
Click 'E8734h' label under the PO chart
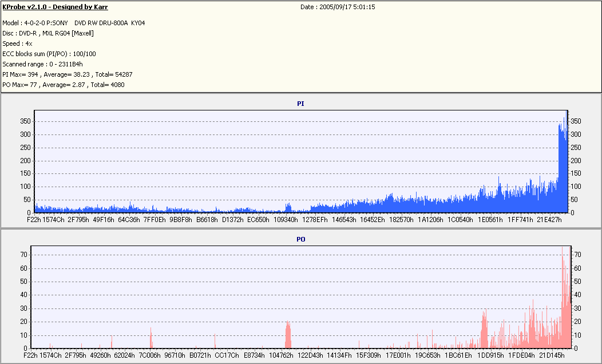254,355
